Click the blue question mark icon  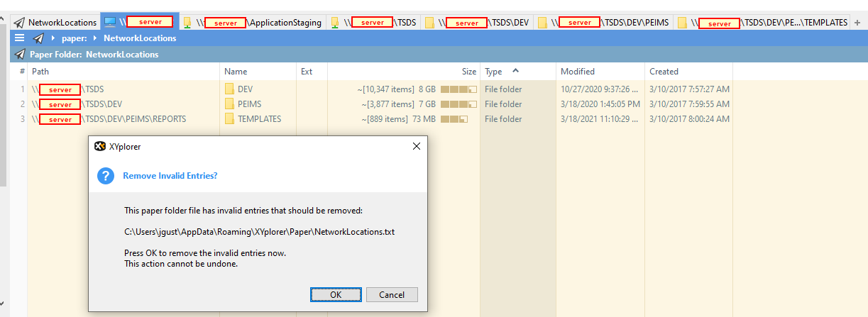[x=106, y=175]
